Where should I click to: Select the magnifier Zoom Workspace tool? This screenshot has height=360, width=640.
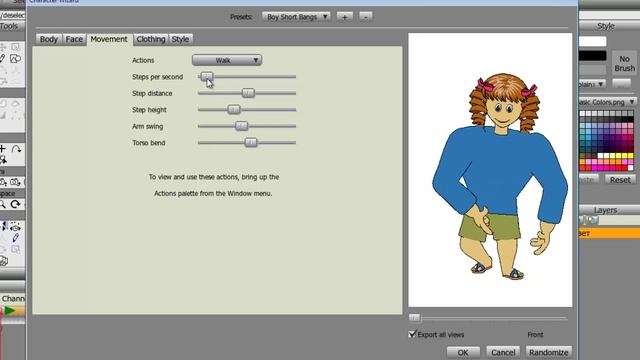[x=3, y=204]
